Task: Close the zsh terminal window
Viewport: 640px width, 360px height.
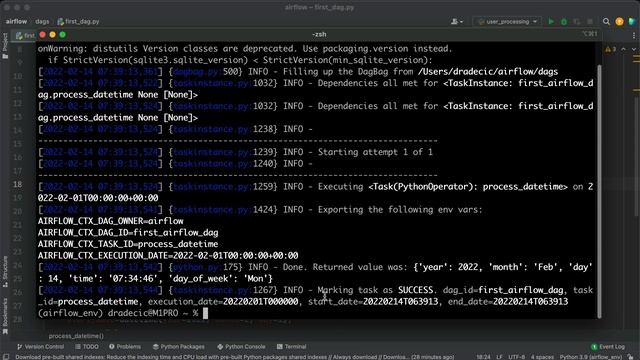Action: pos(42,35)
